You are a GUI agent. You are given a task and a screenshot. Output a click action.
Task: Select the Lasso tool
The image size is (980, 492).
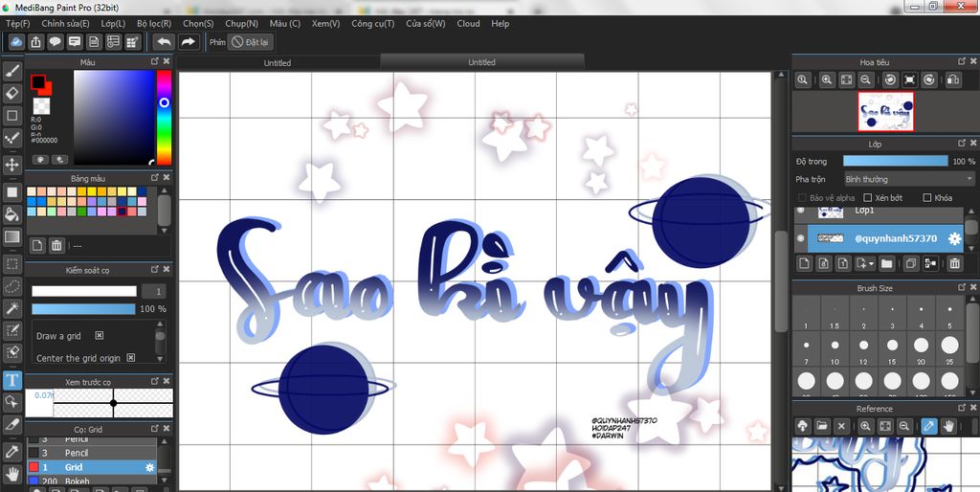click(11, 285)
